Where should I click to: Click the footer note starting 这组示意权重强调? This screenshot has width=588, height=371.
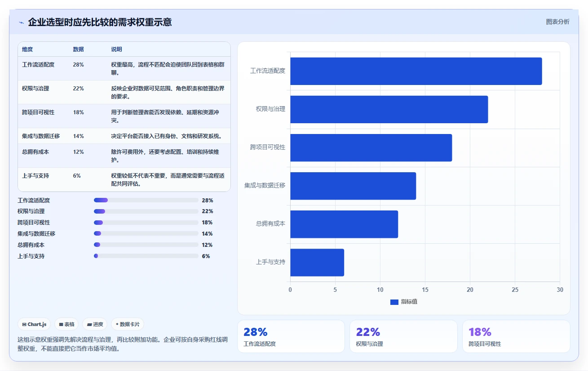123,344
